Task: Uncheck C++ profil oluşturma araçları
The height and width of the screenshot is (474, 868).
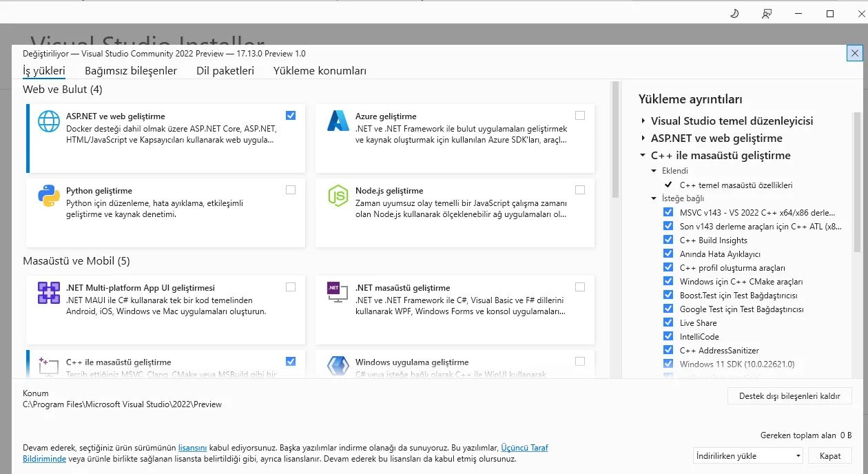Action: 668,267
